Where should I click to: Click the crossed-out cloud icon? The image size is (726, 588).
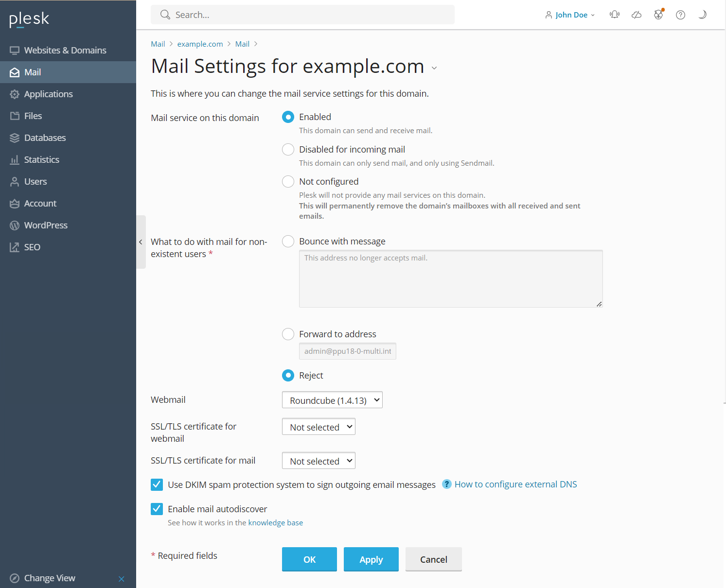[x=637, y=15]
